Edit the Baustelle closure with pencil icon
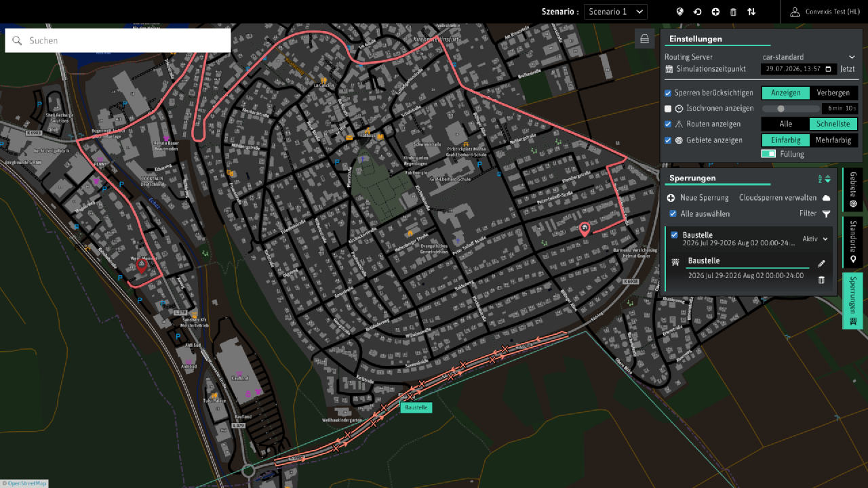868x488 pixels. [x=821, y=264]
